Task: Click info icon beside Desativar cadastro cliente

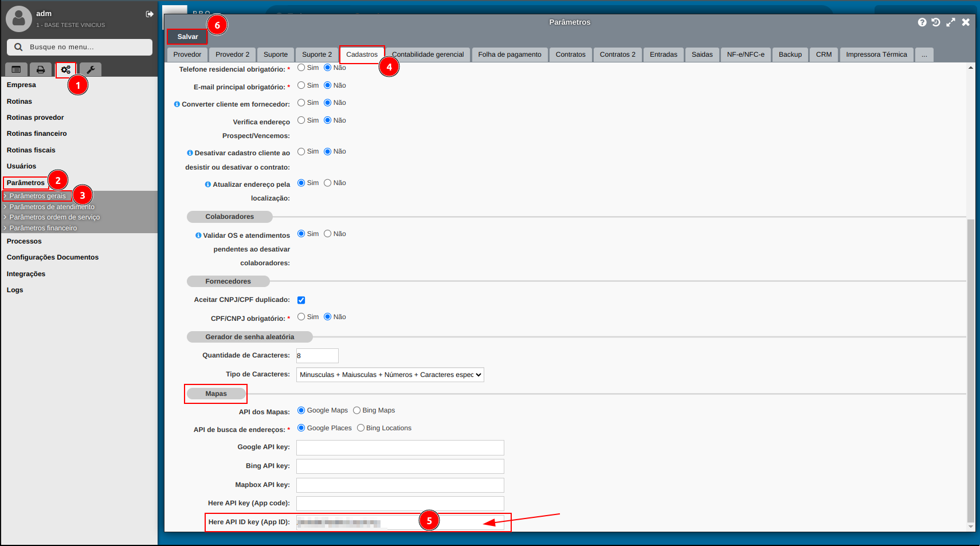Action: 190,153
